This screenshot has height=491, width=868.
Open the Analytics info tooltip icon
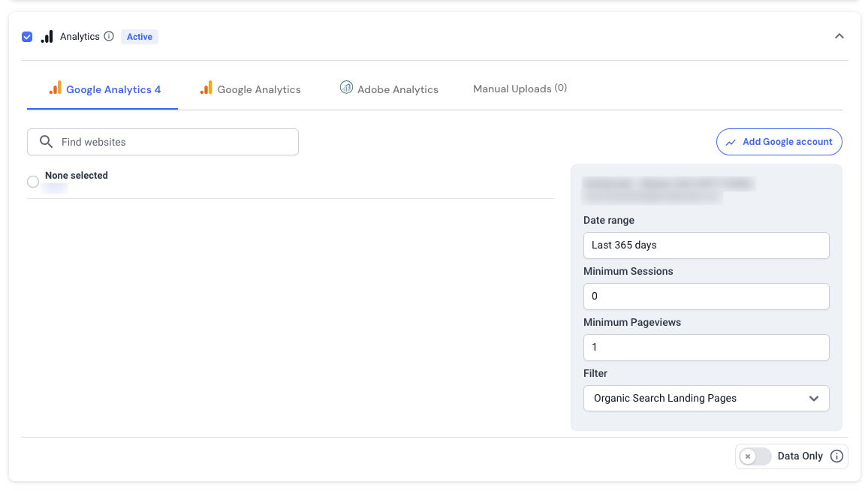(x=109, y=37)
